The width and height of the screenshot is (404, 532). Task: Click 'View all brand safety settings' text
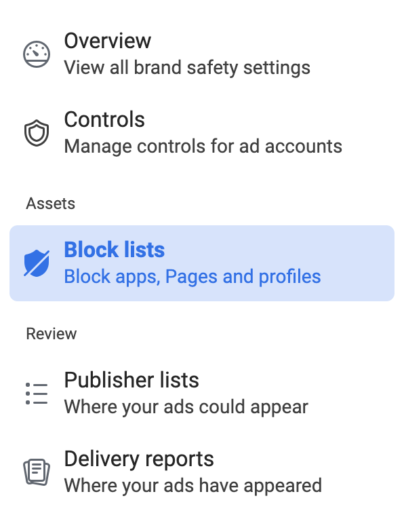(x=187, y=68)
